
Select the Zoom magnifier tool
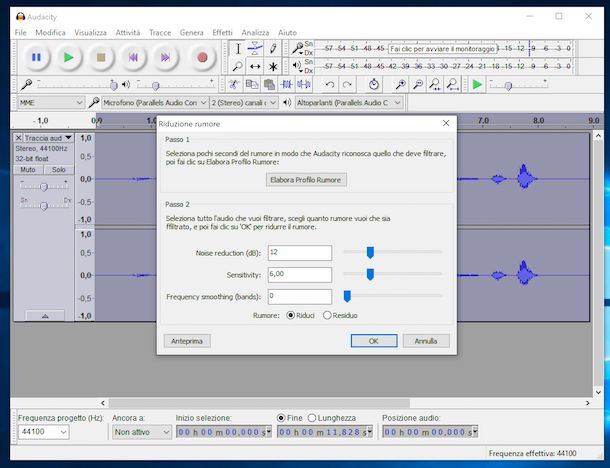click(x=238, y=67)
